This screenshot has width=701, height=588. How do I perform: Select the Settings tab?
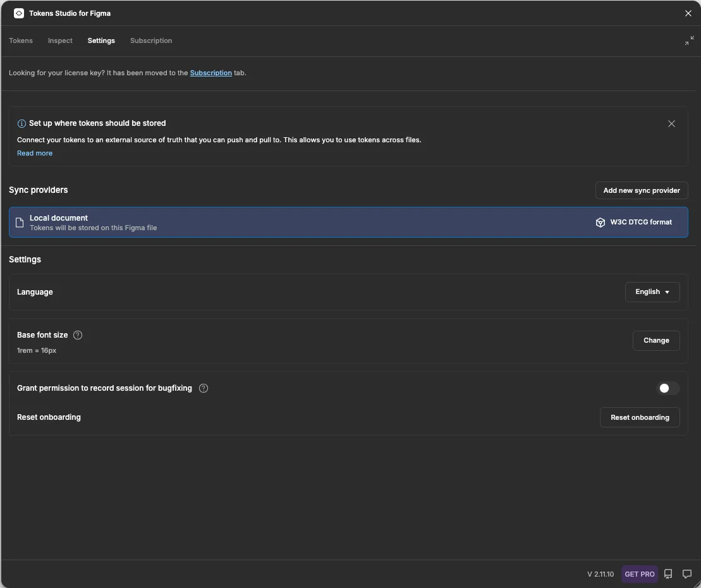(x=101, y=40)
